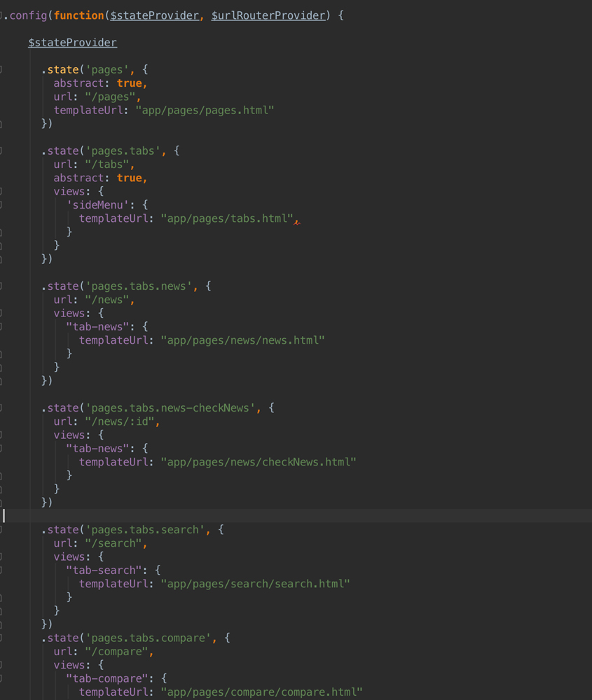
Task: Place cursor on "/news/:id" url value
Action: pos(123,421)
